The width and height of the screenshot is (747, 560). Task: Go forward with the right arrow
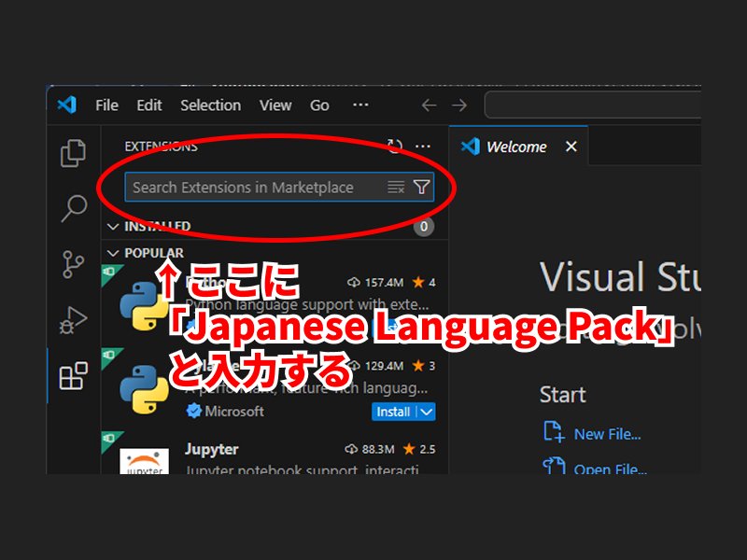tap(459, 105)
